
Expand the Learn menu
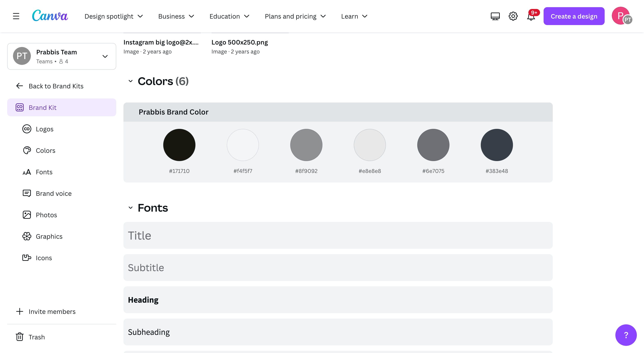[354, 16]
